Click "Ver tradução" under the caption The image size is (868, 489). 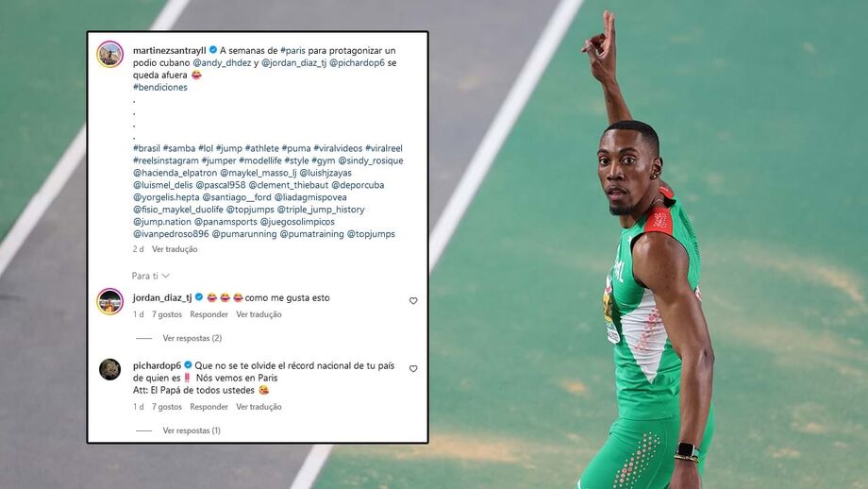point(175,249)
